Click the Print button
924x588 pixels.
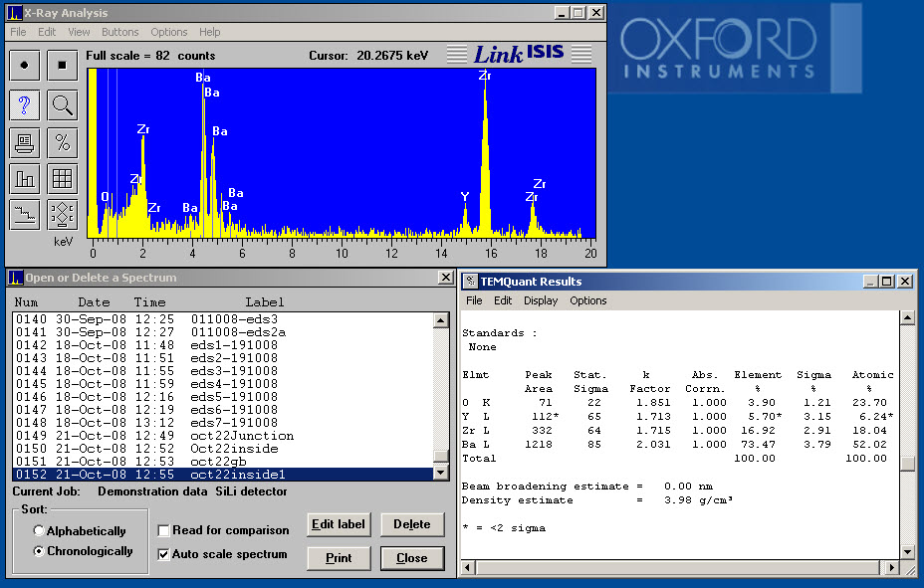tap(339, 558)
